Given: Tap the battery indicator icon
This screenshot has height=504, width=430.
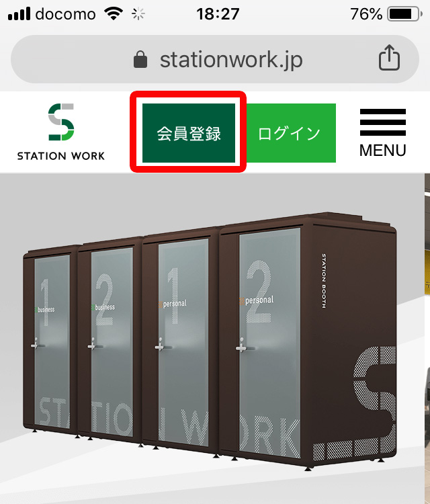Looking at the screenshot, I should pos(405,14).
